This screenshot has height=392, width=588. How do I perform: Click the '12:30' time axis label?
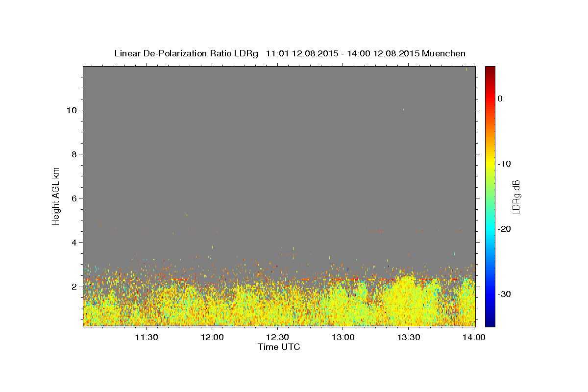(278, 337)
